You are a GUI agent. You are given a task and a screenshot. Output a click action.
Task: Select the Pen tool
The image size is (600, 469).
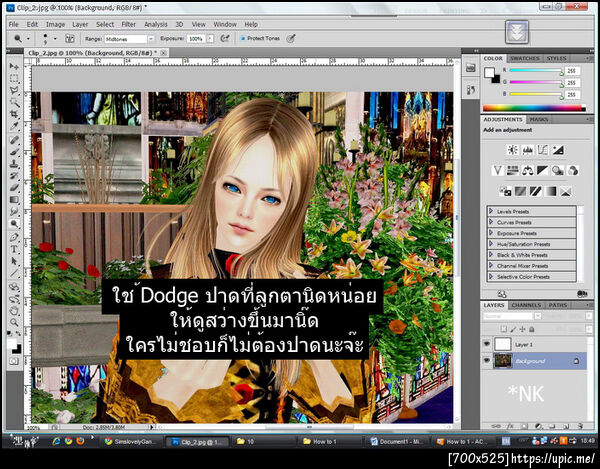click(x=14, y=237)
